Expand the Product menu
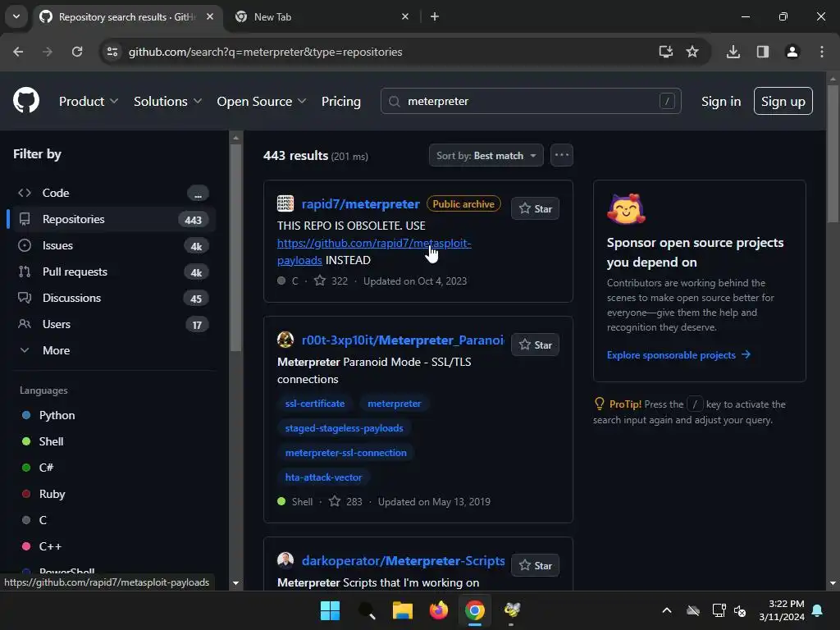This screenshot has height=630, width=840. tap(89, 101)
